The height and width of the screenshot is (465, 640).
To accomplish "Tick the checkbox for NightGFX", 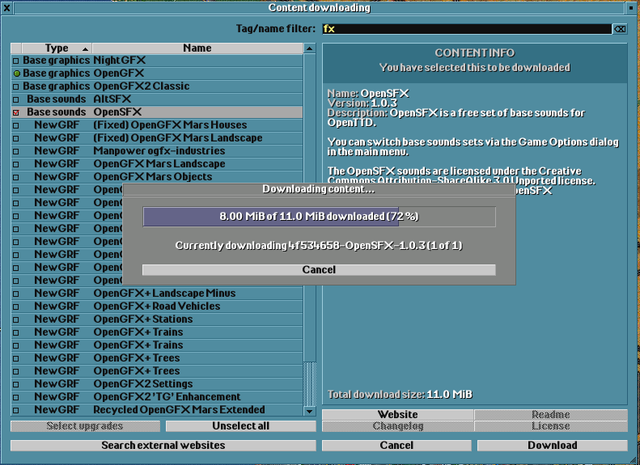I will 16,61.
